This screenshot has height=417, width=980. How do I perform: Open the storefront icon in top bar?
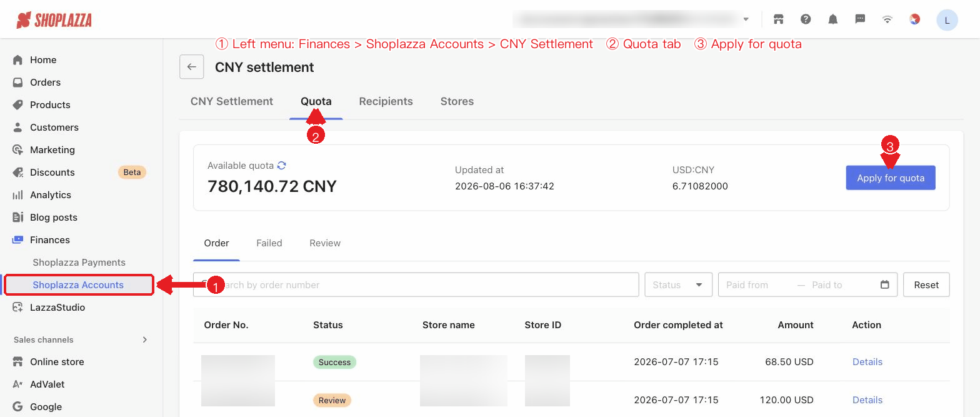tap(778, 19)
